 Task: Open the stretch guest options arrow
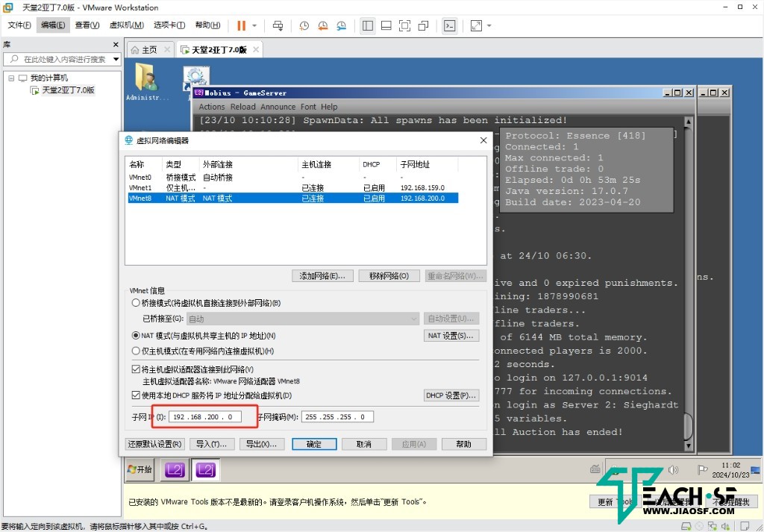[x=489, y=26]
